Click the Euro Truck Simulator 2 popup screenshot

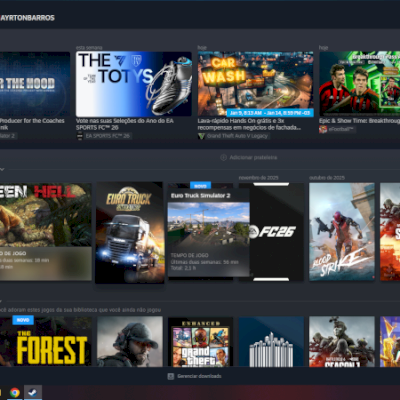click(209, 224)
